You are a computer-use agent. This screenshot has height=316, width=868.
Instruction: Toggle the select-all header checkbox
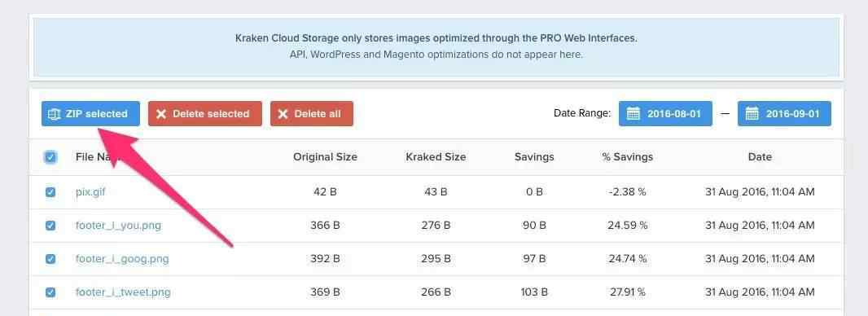(x=50, y=157)
